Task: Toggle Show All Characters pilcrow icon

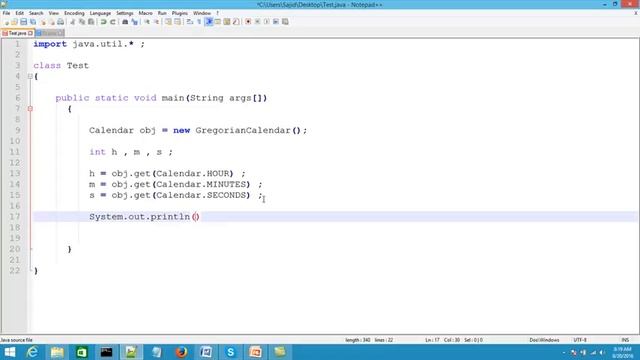Action: click(x=200, y=22)
